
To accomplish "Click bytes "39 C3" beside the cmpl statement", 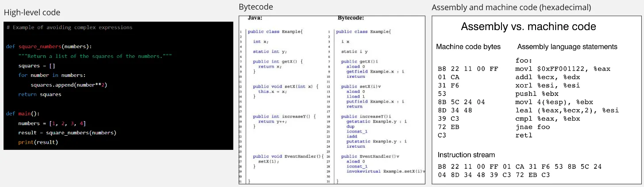I will coord(448,118).
